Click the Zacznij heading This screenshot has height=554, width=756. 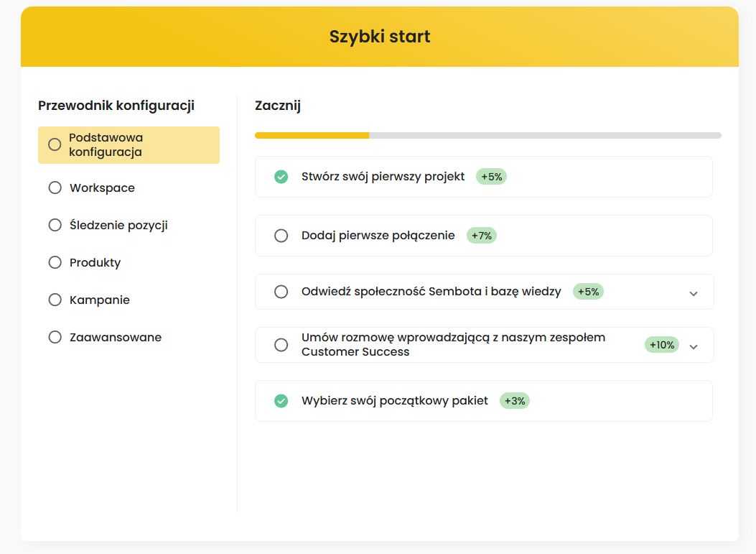pos(278,106)
